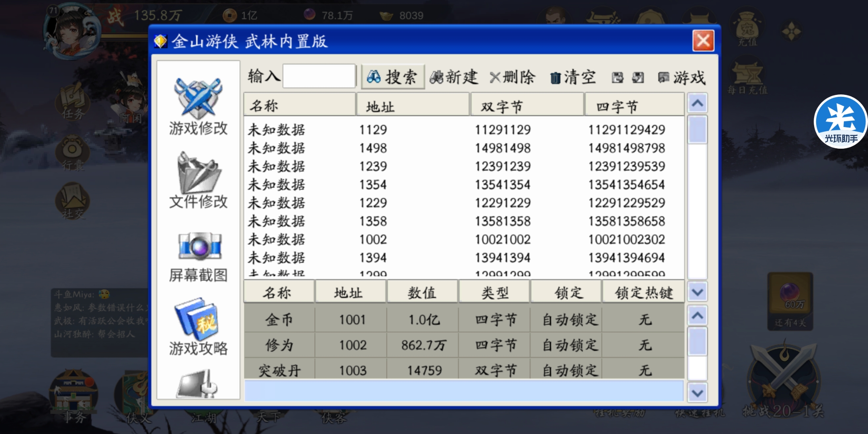The image size is (868, 434).
Task: Click the 金山游侠 title bar diamond icon
Action: (x=160, y=41)
